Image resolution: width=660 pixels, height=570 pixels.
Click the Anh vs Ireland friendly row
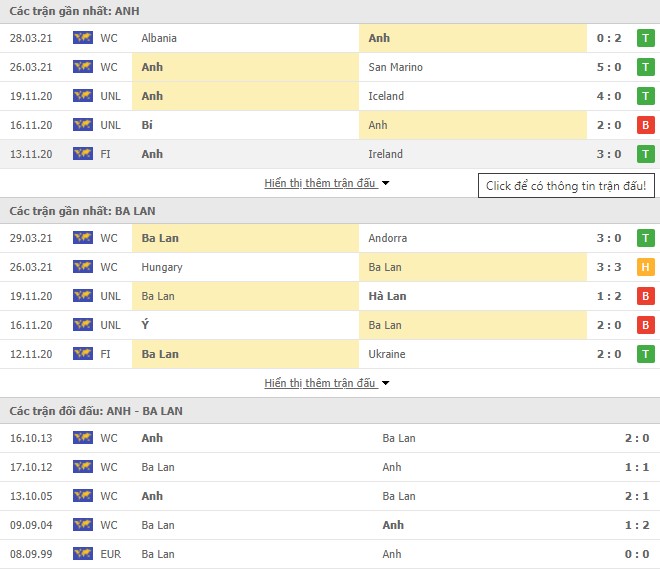tap(330, 154)
